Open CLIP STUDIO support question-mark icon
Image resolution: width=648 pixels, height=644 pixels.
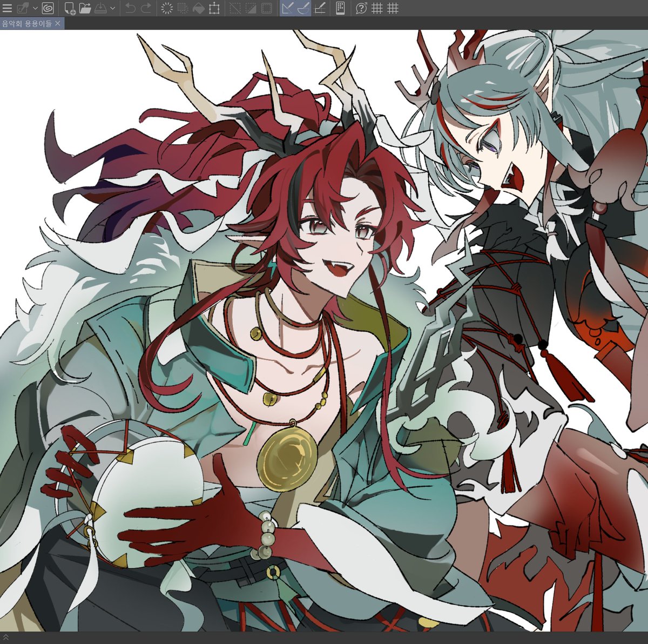361,8
